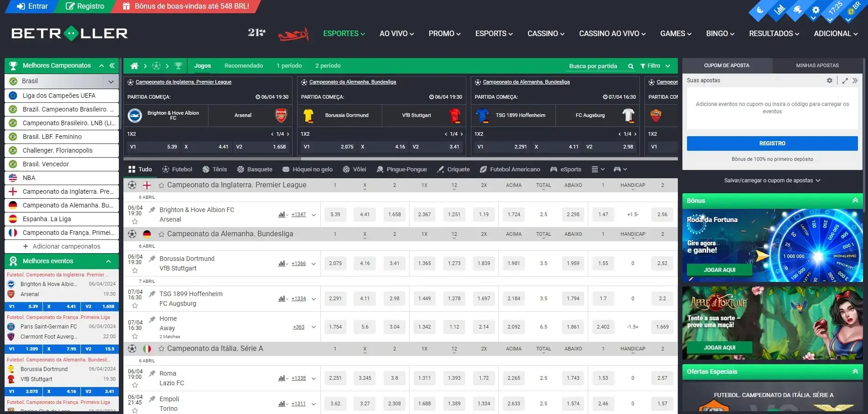Screen dimensions: 868x414
Task: Open the CASSINO menu
Action: click(546, 34)
